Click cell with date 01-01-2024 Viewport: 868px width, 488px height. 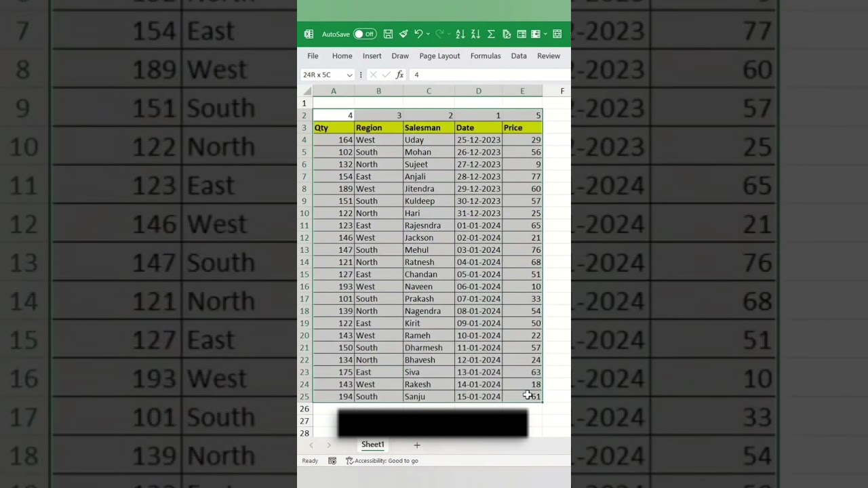(478, 225)
